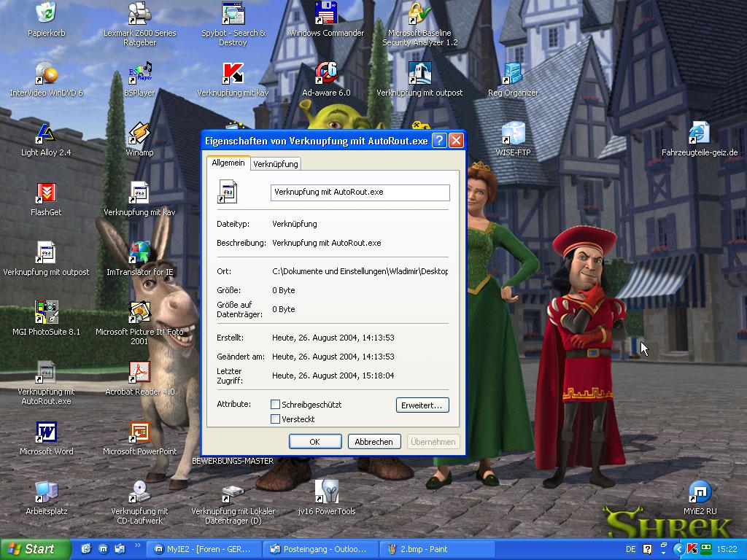Viewport: 747px width, 560px height.
Task: Open Acrobat Reader 4.0 icon
Action: 139,372
